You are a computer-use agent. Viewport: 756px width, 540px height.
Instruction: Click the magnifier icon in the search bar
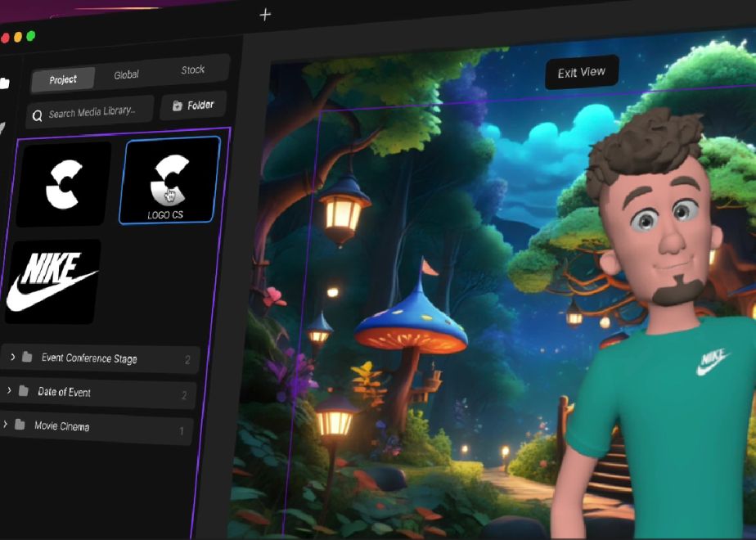coord(37,116)
